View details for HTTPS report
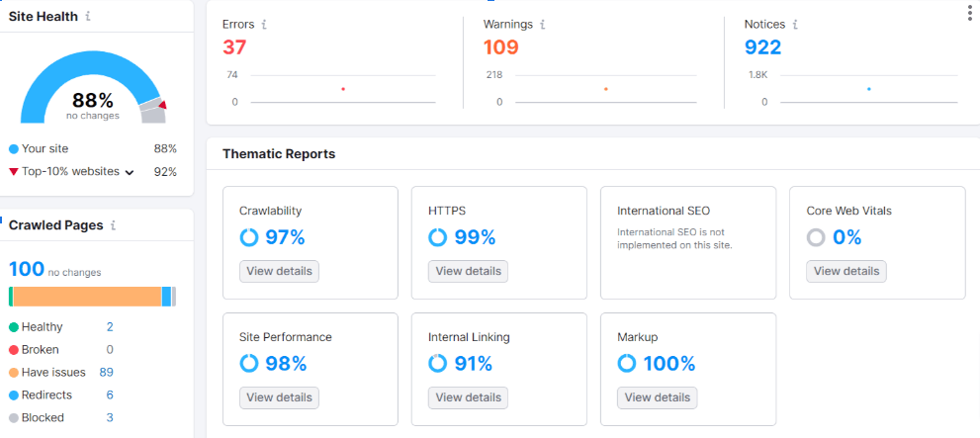The width and height of the screenshot is (980, 438). pyautogui.click(x=468, y=271)
